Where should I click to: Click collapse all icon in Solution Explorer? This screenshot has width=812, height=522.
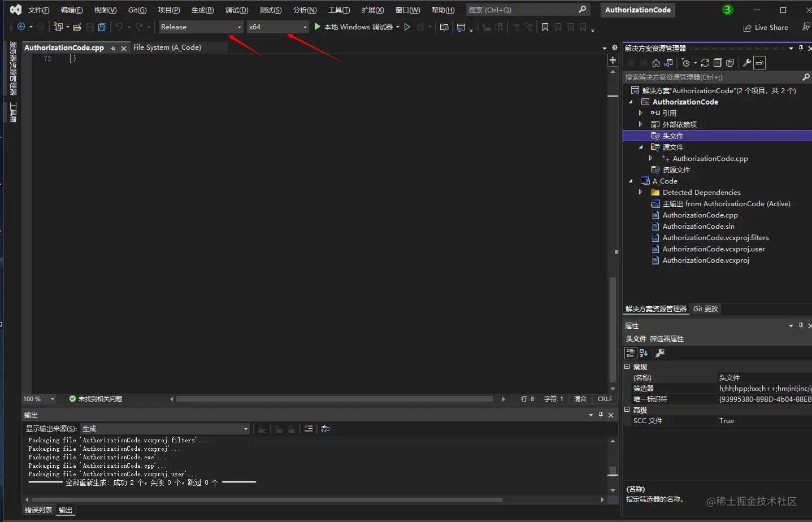(718, 63)
